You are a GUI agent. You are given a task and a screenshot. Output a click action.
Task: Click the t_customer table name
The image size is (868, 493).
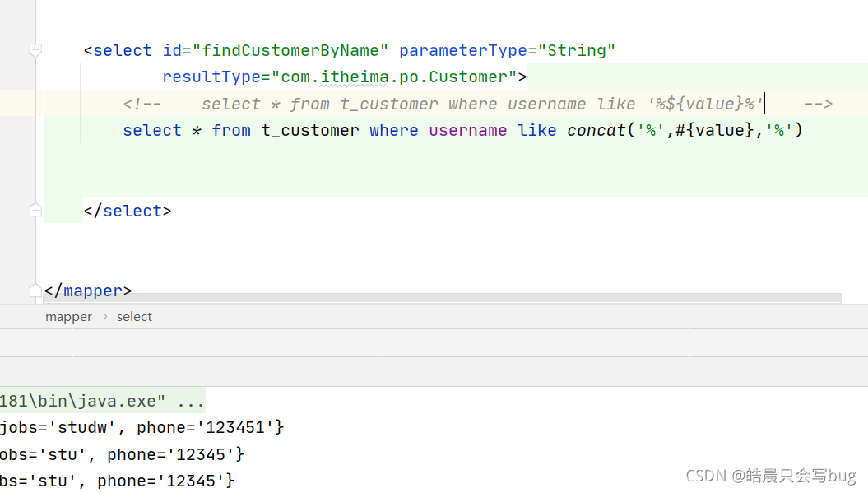(310, 130)
